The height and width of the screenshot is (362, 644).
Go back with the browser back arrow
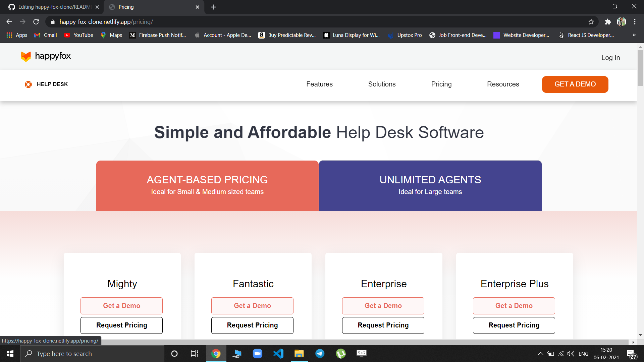coord(9,22)
